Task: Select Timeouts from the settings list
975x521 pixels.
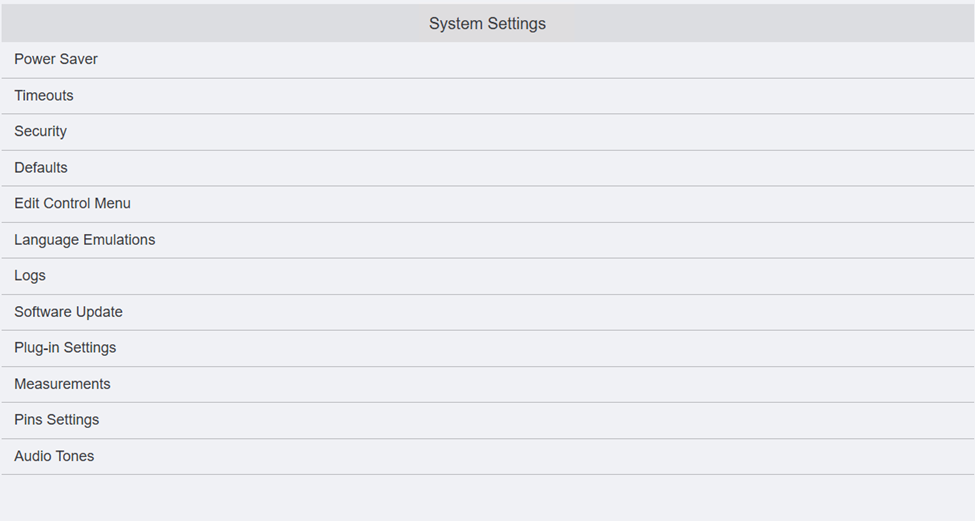Action: point(44,95)
